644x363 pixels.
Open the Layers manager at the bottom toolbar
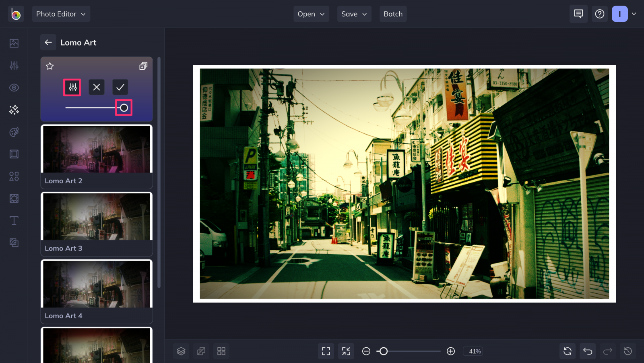181,351
